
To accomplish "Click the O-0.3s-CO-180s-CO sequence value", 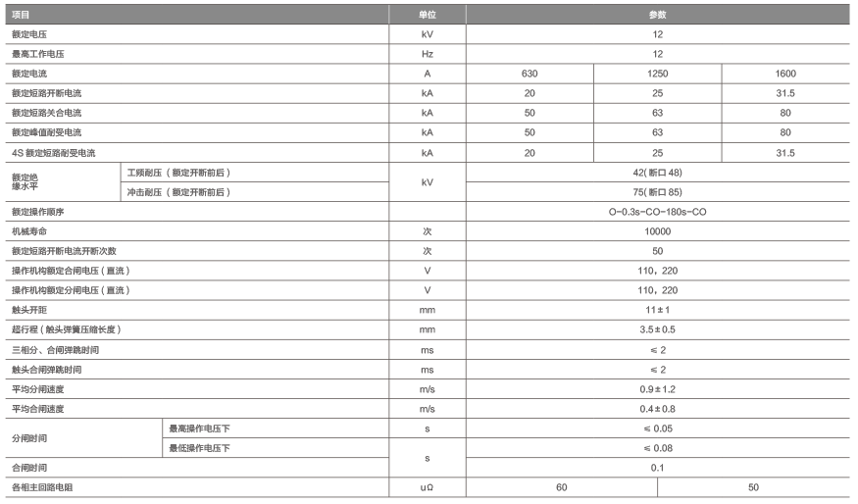I will click(x=657, y=213).
